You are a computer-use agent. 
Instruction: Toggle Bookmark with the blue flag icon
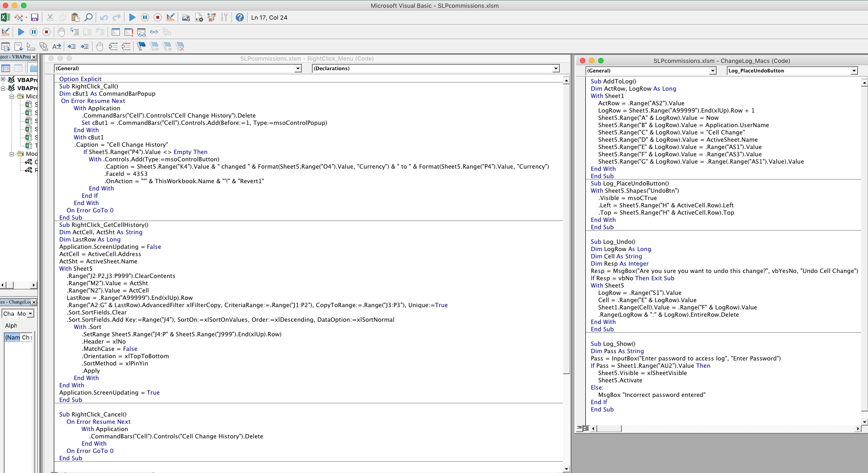[x=141, y=46]
